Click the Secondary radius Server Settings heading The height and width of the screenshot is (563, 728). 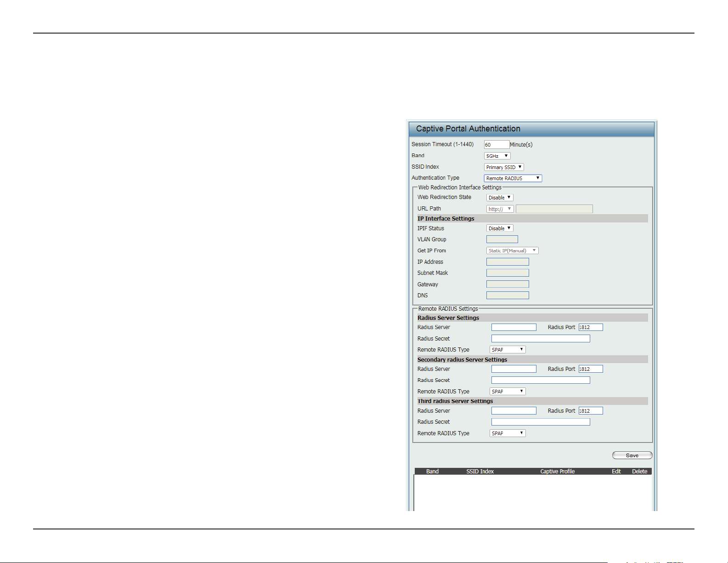[462, 360]
